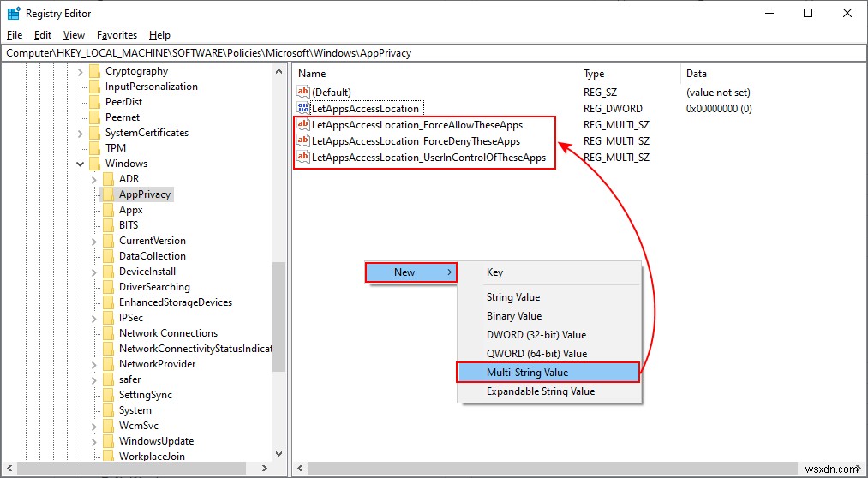Click the Peernet folder icon
Image resolution: width=868 pixels, height=478 pixels.
94,117
